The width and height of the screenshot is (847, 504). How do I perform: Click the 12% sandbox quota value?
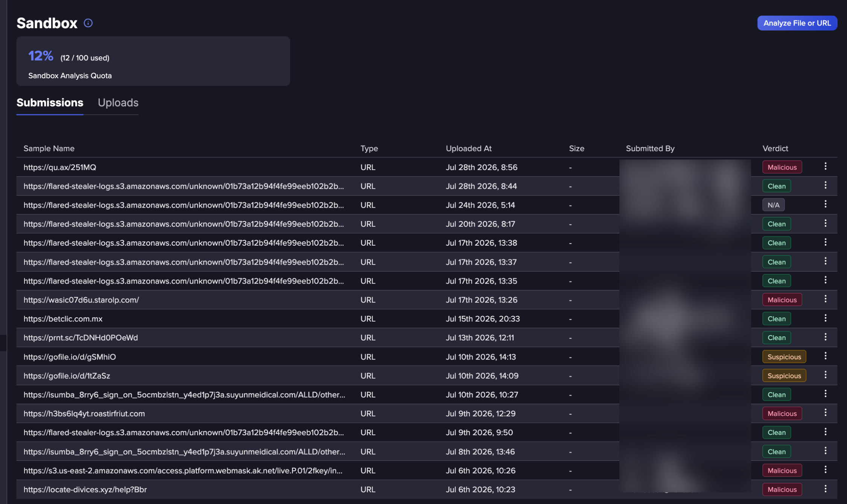click(x=41, y=56)
